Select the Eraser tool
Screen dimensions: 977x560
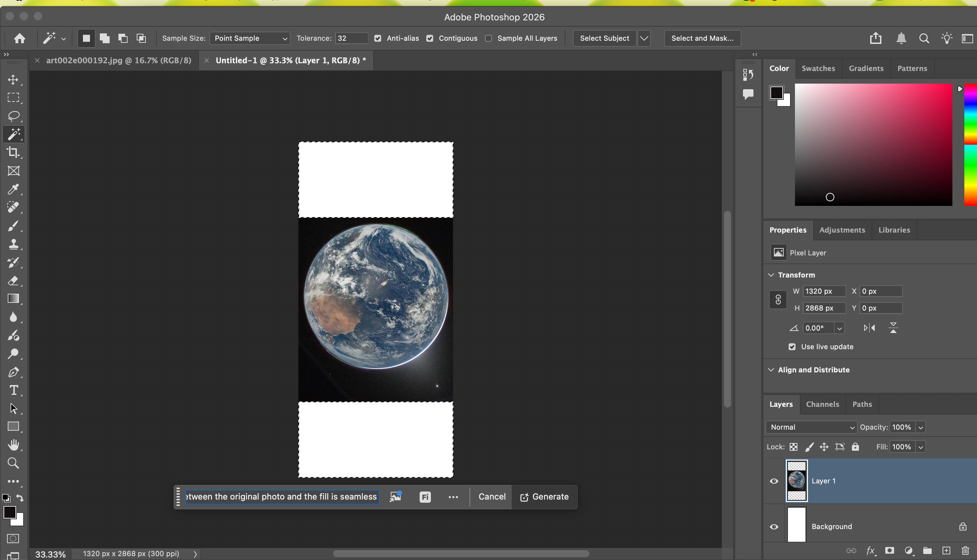[x=14, y=281]
